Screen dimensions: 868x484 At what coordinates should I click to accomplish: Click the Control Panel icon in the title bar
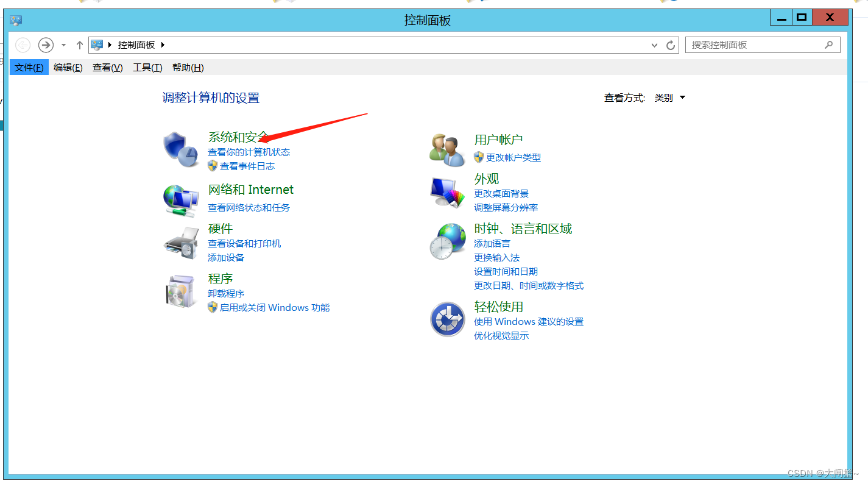point(16,20)
